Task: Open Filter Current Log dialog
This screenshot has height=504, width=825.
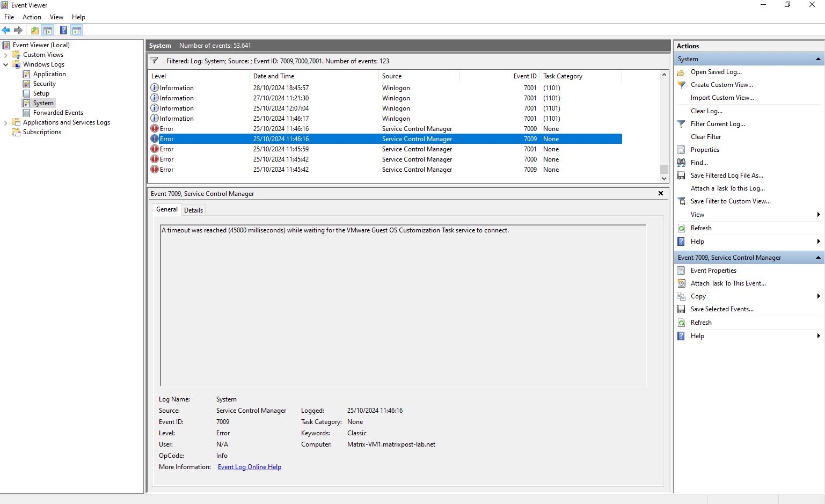Action: 718,124
